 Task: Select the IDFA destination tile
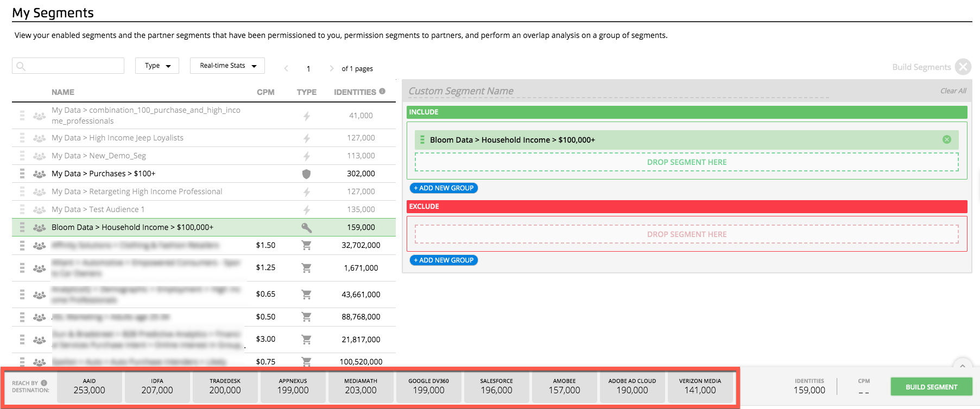point(157,387)
